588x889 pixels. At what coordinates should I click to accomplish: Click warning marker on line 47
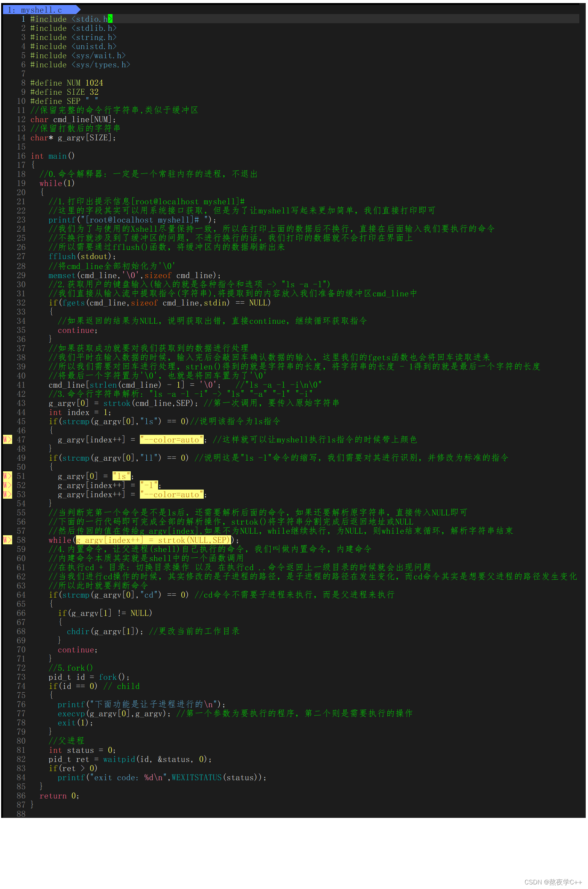(x=7, y=440)
